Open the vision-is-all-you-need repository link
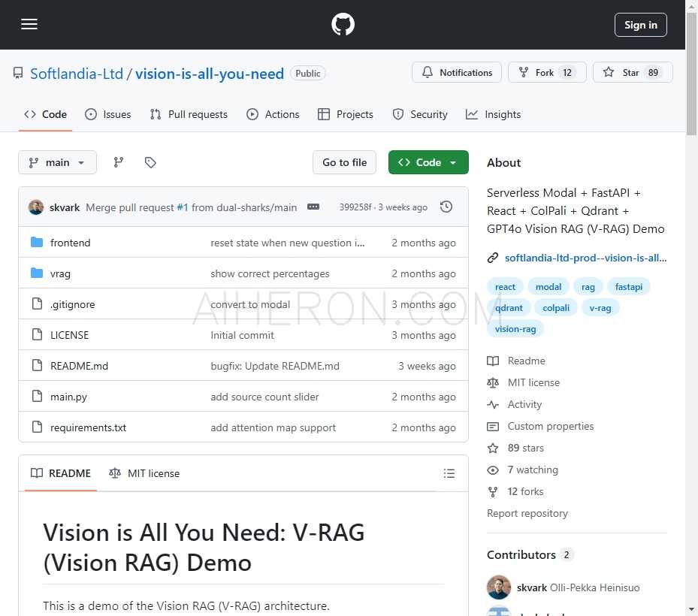The image size is (698, 616). pyautogui.click(x=209, y=74)
